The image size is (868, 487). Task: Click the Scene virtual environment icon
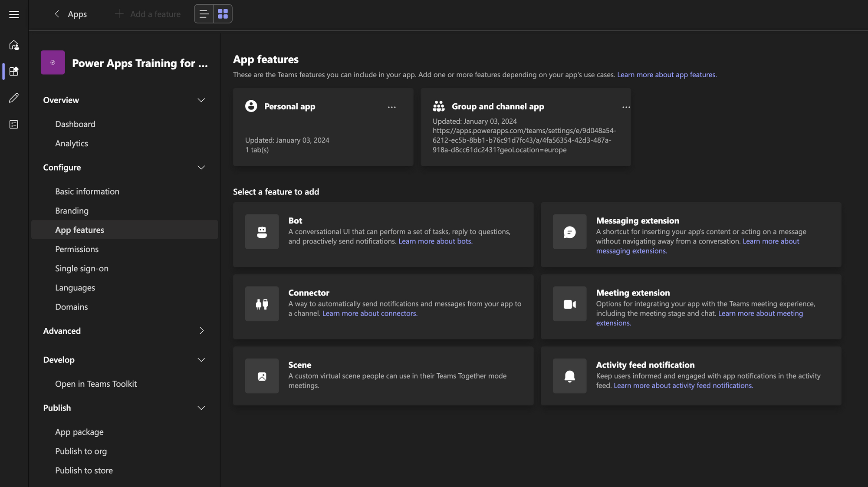click(x=262, y=375)
